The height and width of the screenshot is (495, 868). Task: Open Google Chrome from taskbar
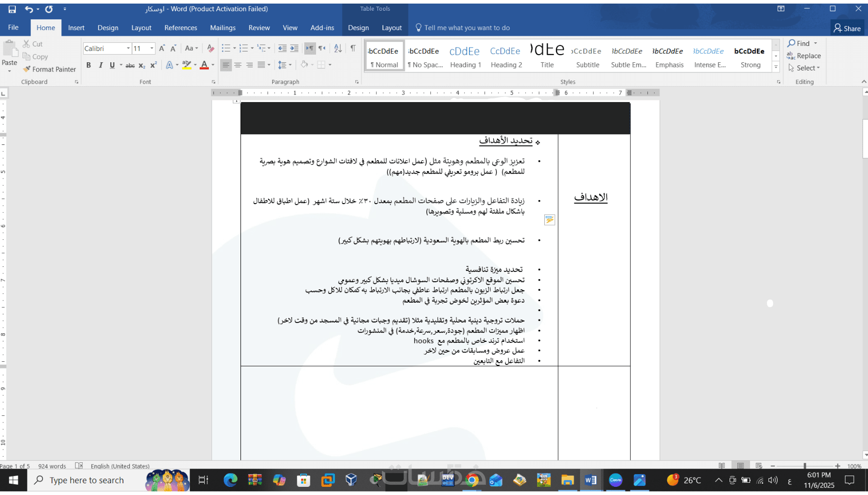point(472,480)
